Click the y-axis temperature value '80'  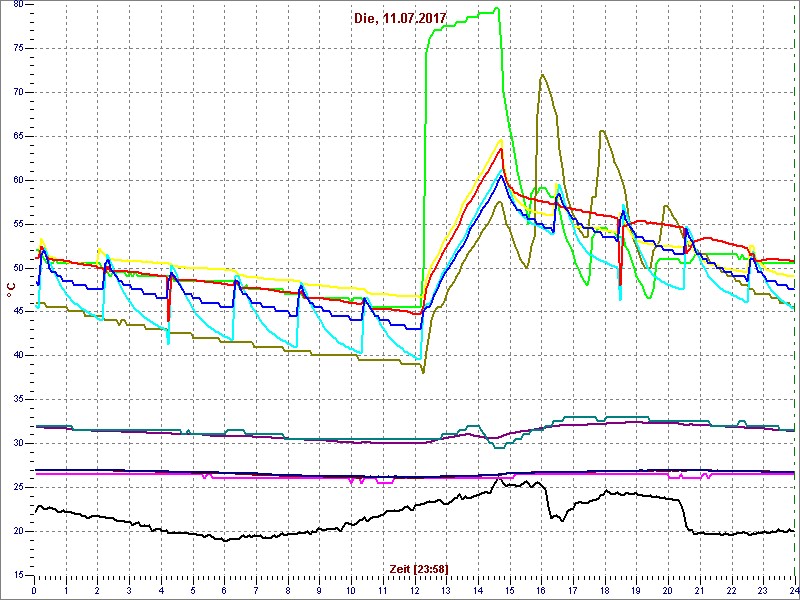17,5
